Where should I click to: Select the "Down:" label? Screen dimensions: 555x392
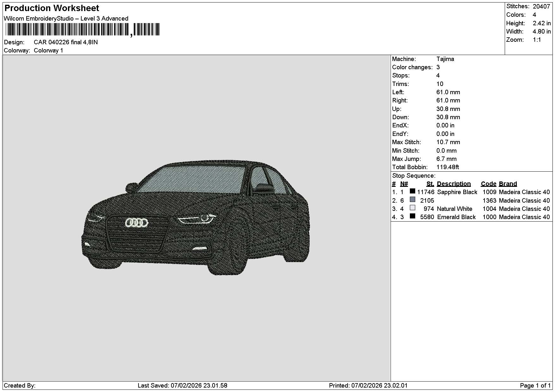(400, 117)
